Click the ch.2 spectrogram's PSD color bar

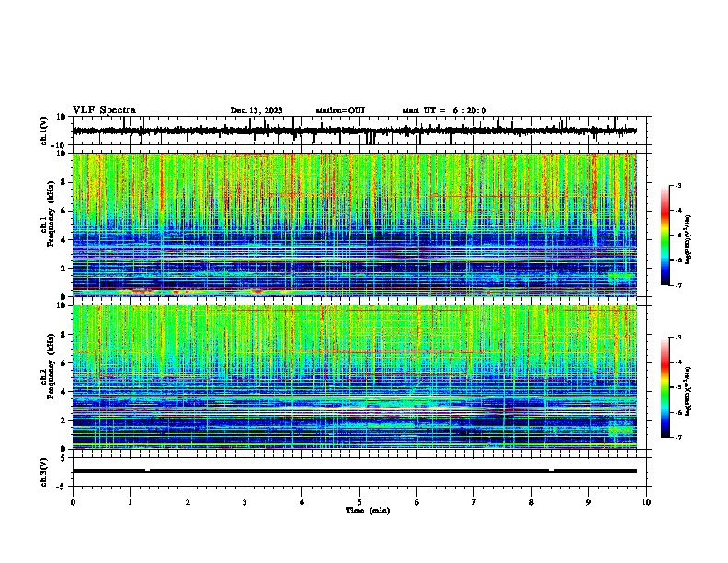(x=665, y=387)
